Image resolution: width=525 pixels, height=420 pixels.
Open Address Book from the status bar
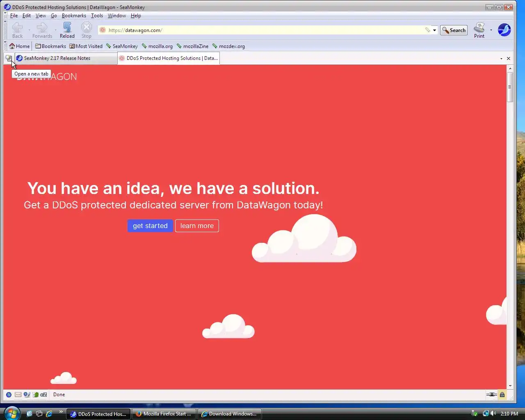point(35,395)
